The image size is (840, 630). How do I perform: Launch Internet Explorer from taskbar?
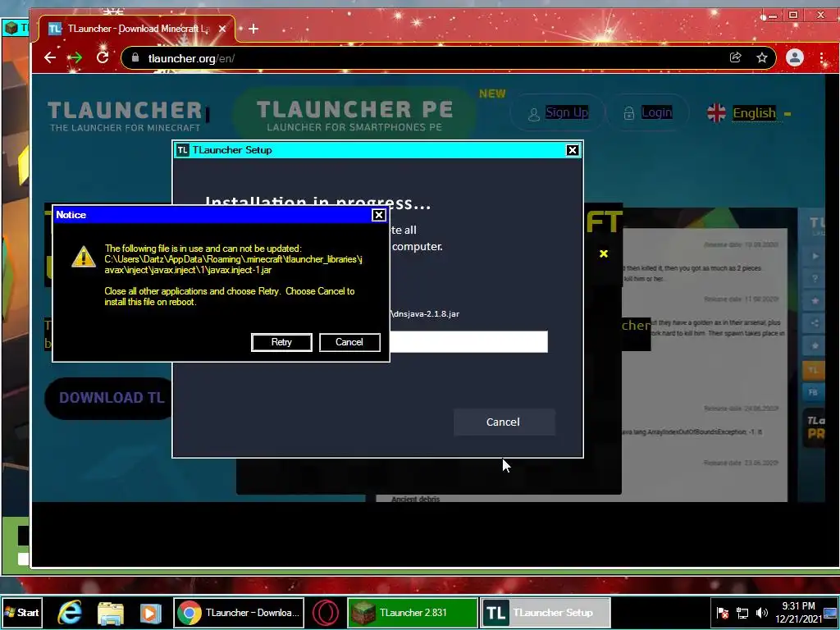point(71,612)
